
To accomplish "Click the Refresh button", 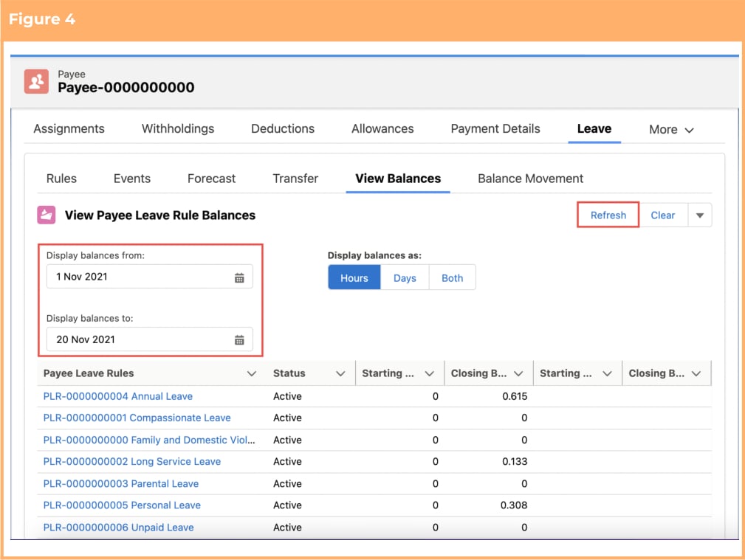I will pyautogui.click(x=608, y=215).
